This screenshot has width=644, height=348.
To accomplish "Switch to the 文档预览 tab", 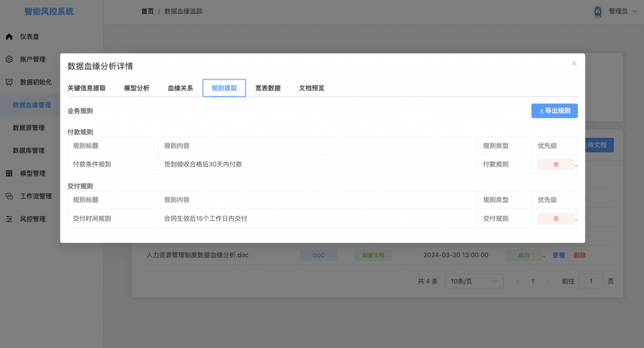I will coord(312,88).
